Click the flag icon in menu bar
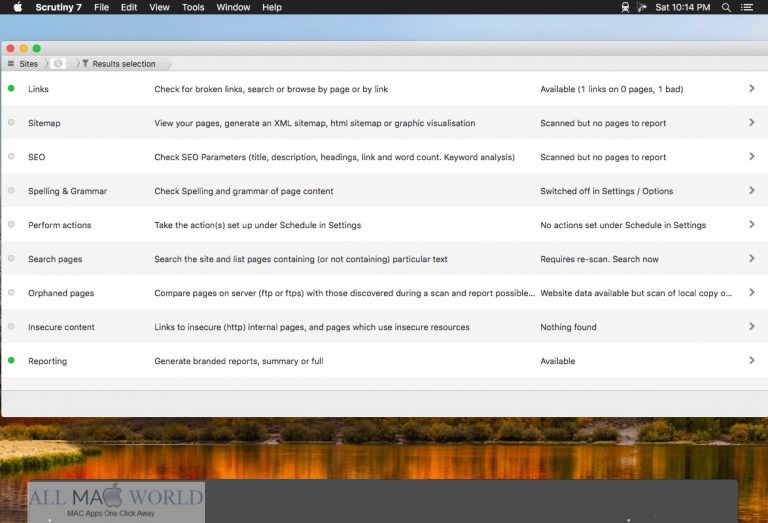Screen dimensions: 768x523 (x=642, y=7)
